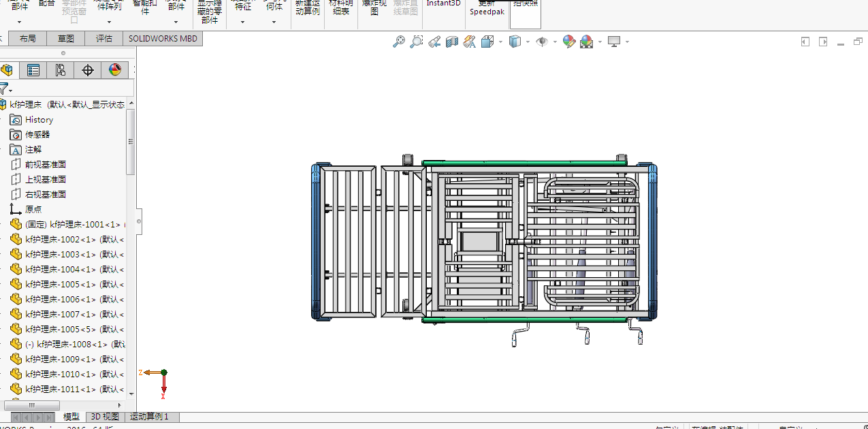Image resolution: width=868 pixels, height=429 pixels.
Task: Click the 爆炸视图 button
Action: (374, 7)
